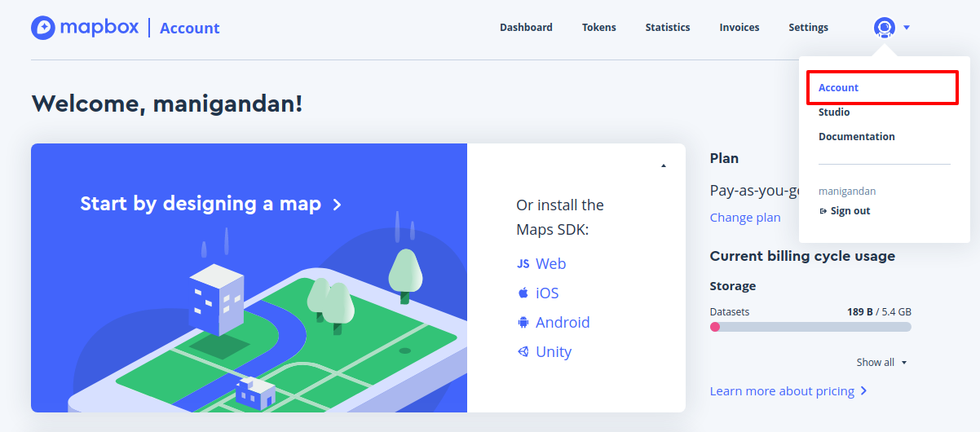
Task: Expand usage with Show all
Action: click(882, 362)
